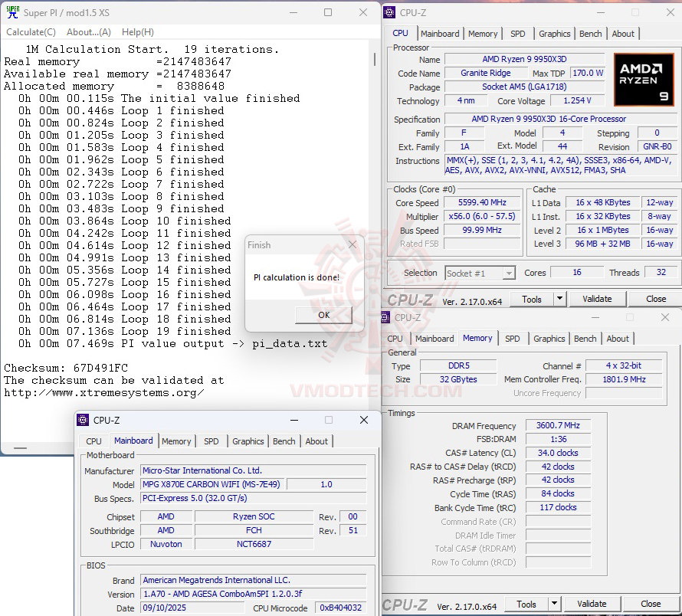Viewport: 682px width, 616px height.
Task: Click the 'AMD Ryzen 9 9950X3D' Name field
Action: (525, 59)
